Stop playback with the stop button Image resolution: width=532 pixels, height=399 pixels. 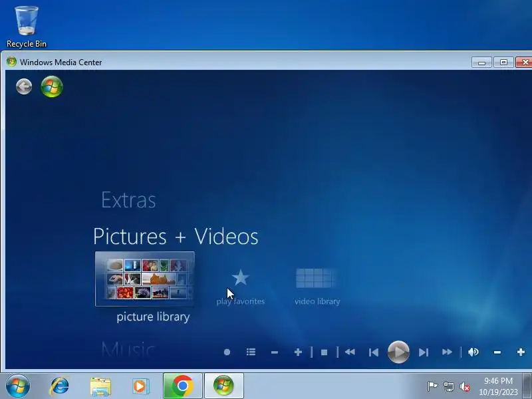tap(324, 352)
